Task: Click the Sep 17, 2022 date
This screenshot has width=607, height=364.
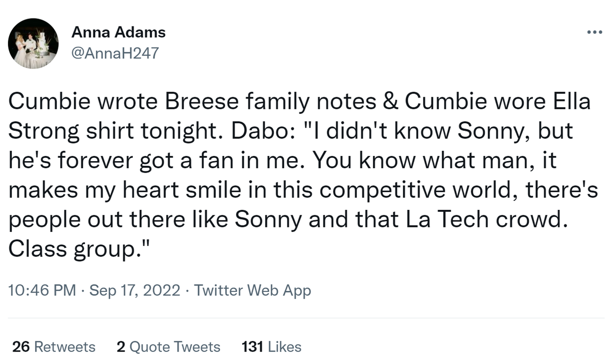Action: click(x=135, y=290)
